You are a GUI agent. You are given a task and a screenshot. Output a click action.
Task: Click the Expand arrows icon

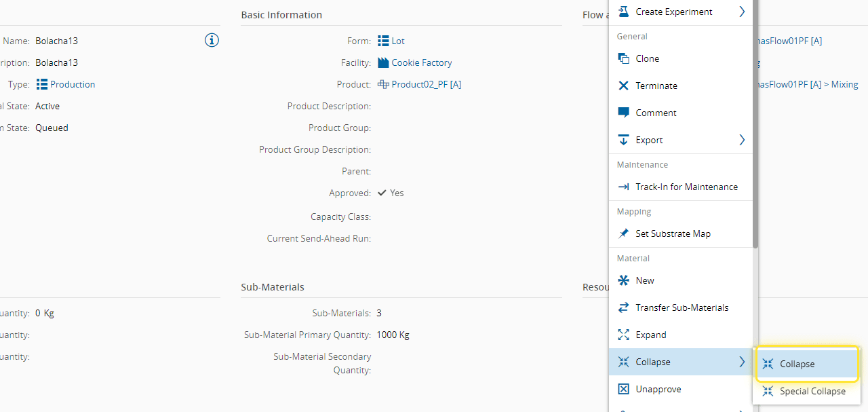624,335
